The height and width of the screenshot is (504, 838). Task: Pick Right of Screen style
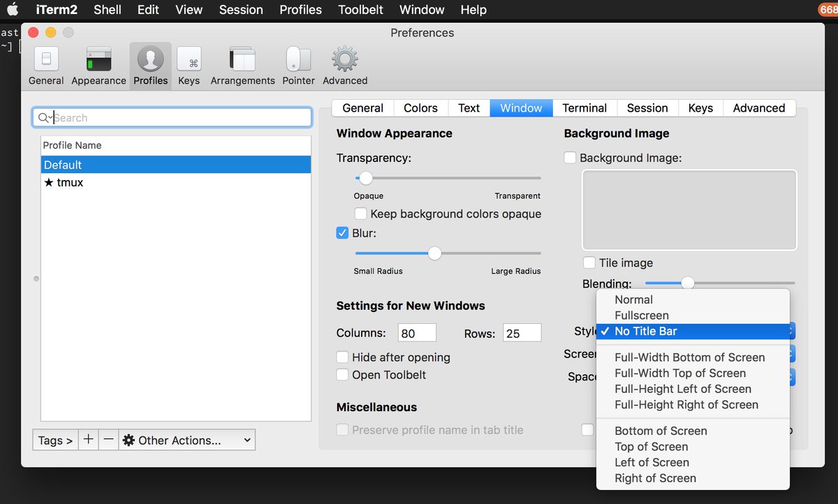[x=693, y=478]
